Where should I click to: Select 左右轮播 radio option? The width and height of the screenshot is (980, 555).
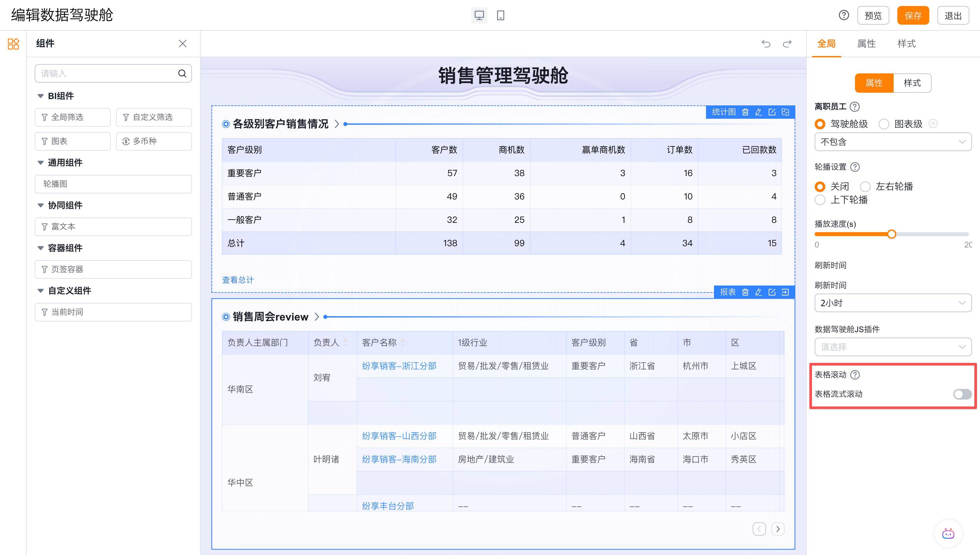pos(865,187)
